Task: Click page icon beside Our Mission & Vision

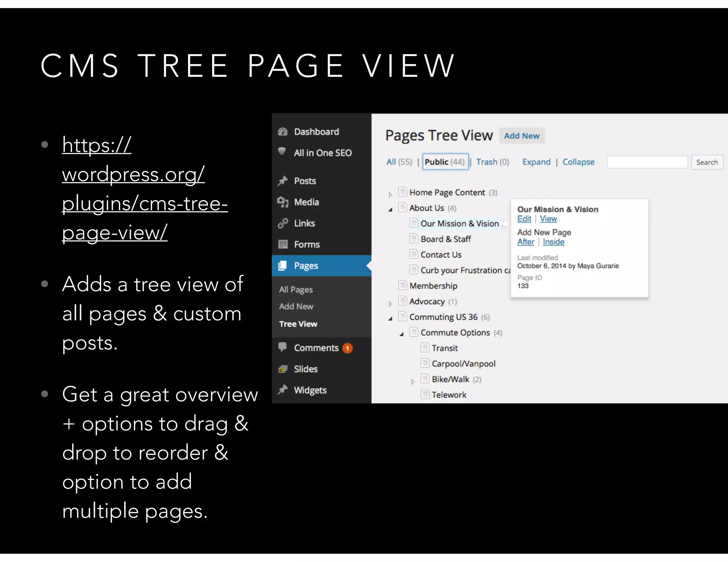Action: pos(413,223)
